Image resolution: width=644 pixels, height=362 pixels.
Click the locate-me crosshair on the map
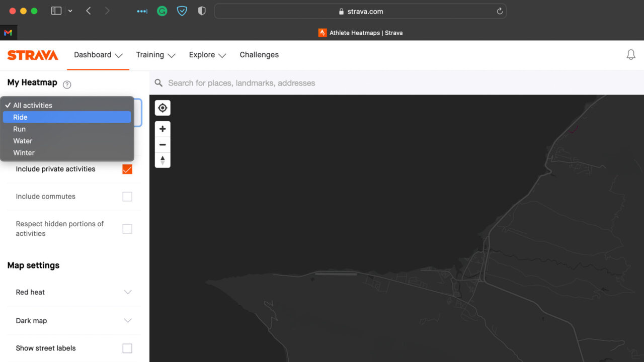point(163,108)
